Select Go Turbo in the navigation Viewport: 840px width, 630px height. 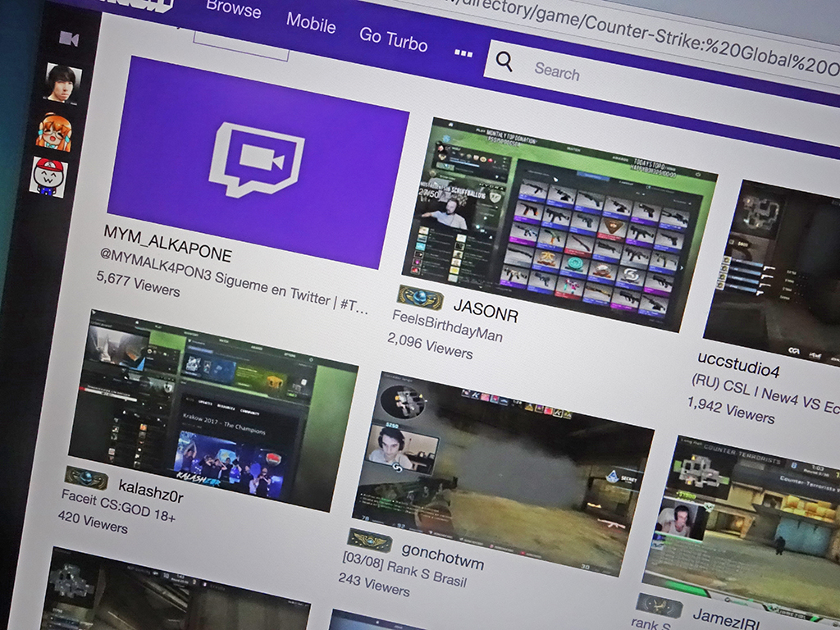[393, 39]
